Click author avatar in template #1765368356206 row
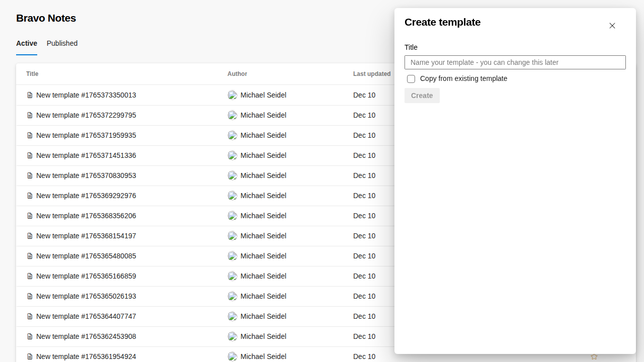 (232, 216)
